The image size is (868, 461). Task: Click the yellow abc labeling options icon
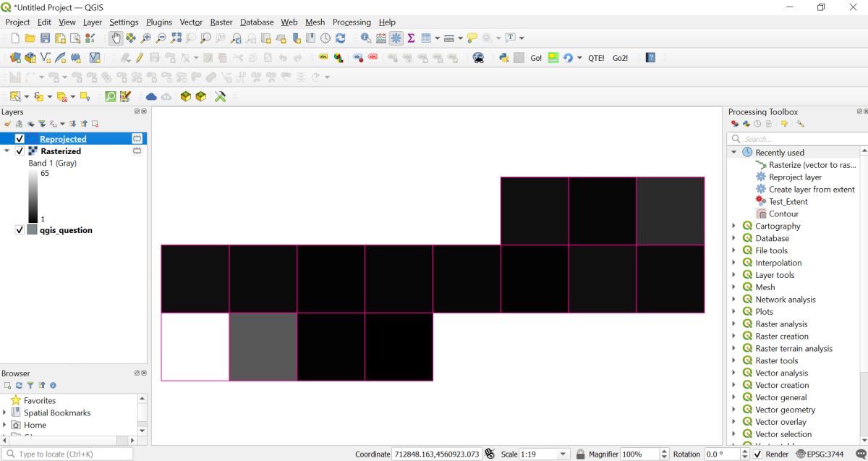coord(323,58)
